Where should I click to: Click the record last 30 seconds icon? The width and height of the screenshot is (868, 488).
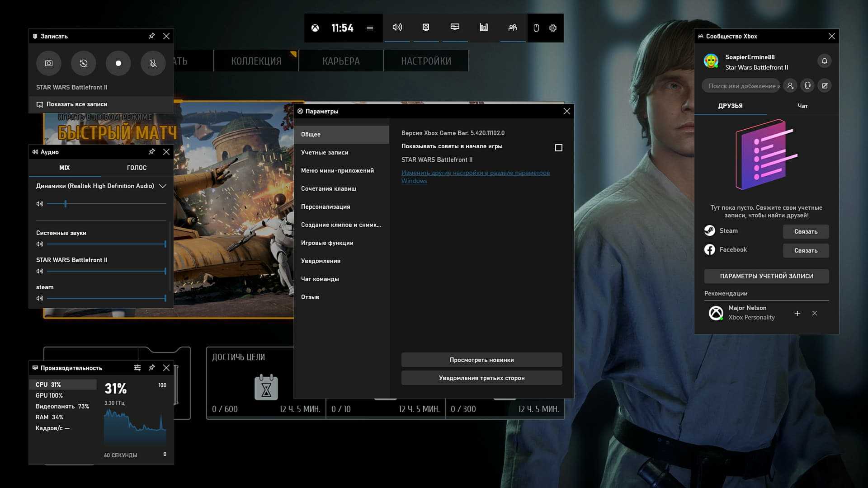84,63
